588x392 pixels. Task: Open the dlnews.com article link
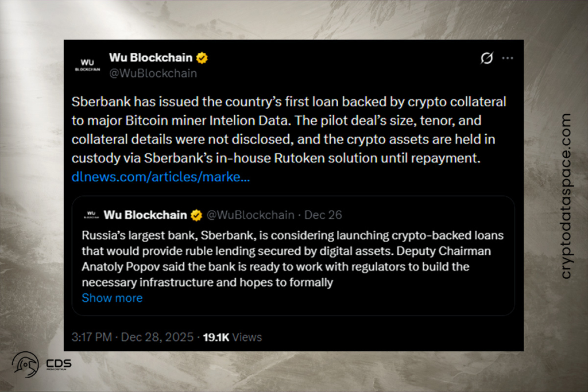tap(161, 177)
